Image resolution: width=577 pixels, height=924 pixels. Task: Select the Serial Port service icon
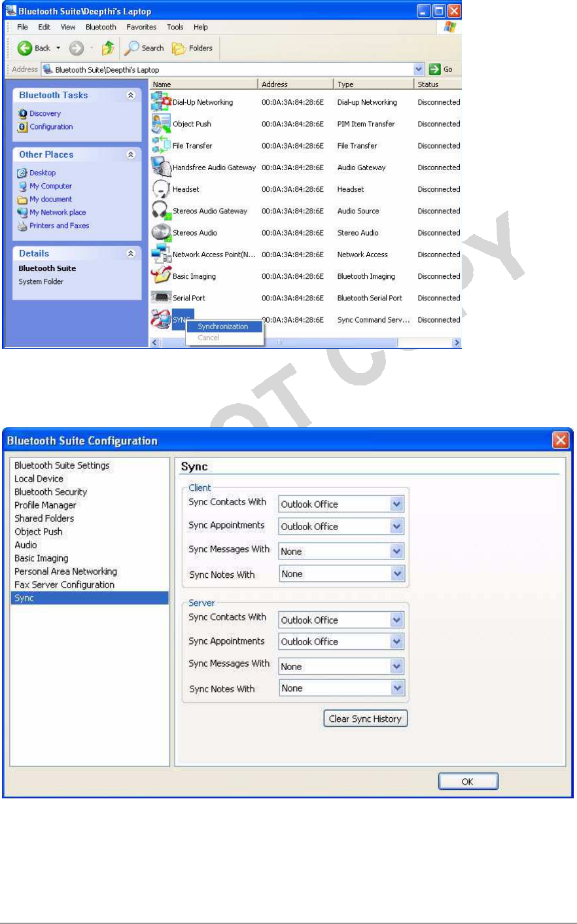pos(161,298)
